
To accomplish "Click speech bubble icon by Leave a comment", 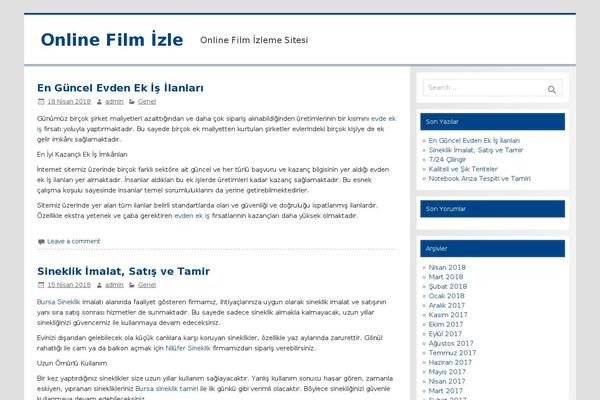I will [41, 242].
